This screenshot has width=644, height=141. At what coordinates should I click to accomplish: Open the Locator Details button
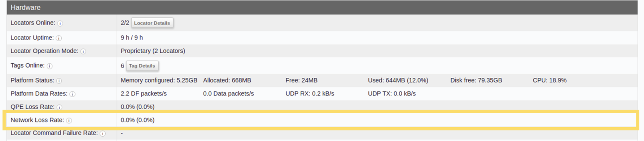point(152,23)
